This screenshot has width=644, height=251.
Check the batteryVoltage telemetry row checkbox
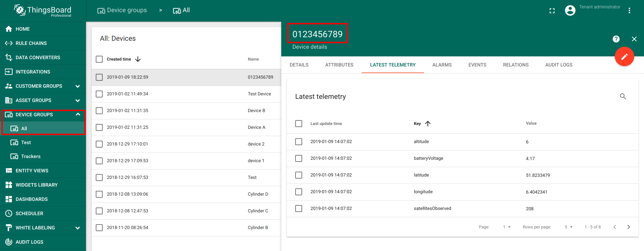tap(298, 158)
